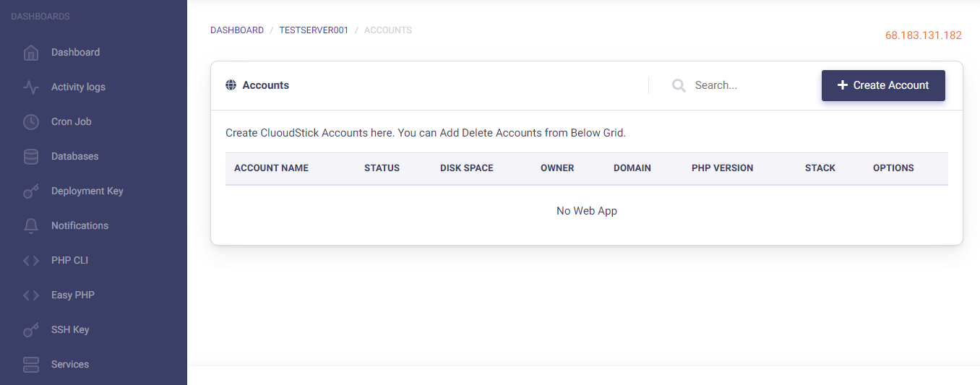The image size is (980, 385).
Task: Click the PHP CLI code brackets icon
Action: pyautogui.click(x=31, y=261)
